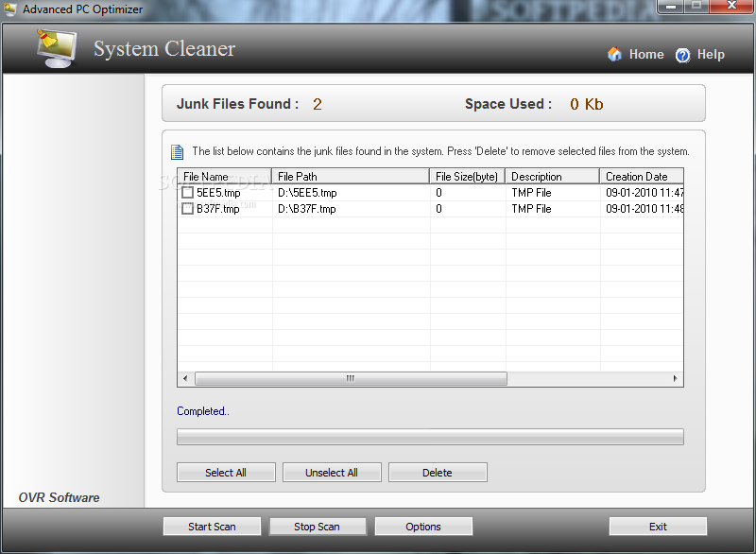Viewport: 756px width, 554px height.
Task: Click the Space Used value 0 Kb
Action: tap(586, 104)
